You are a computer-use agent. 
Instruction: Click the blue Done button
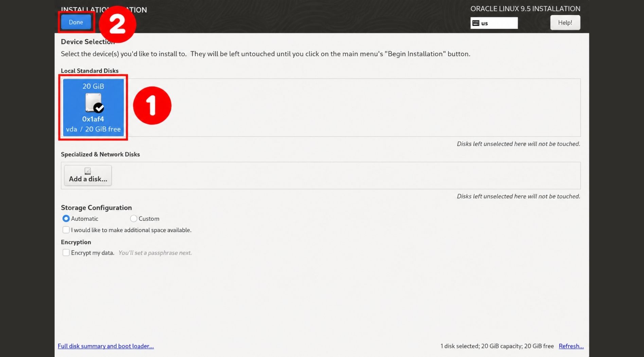click(76, 22)
